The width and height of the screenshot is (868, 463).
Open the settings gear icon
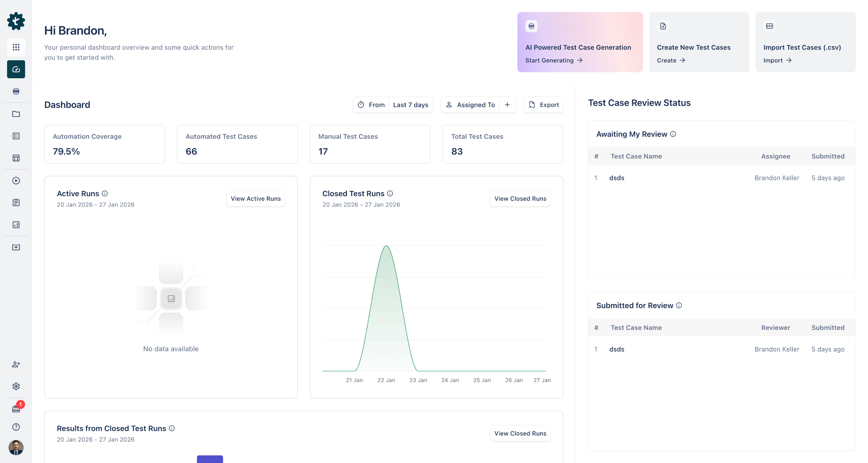click(x=16, y=386)
